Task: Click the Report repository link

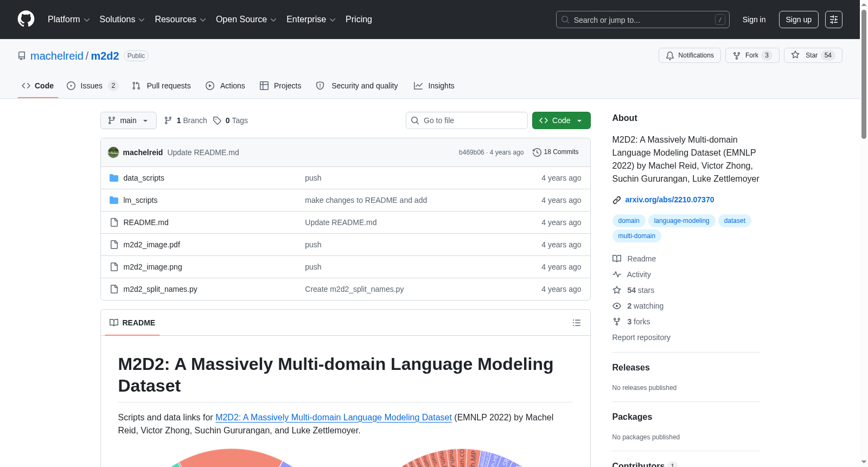Action: tap(641, 337)
